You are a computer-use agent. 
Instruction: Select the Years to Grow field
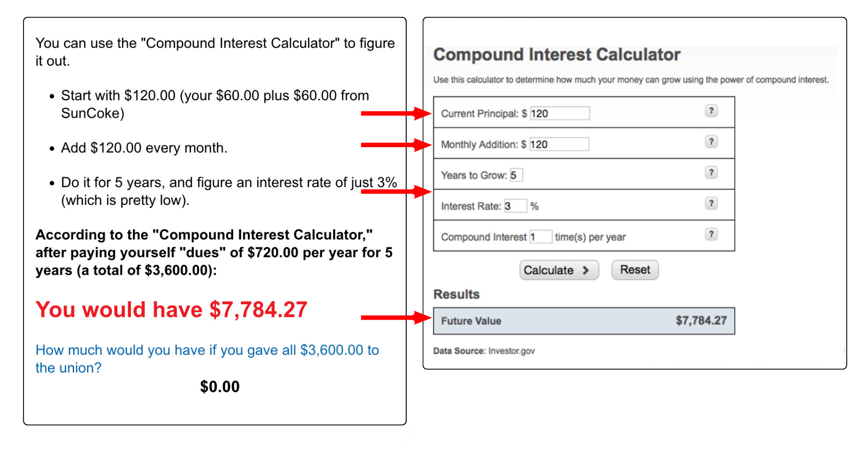click(516, 175)
